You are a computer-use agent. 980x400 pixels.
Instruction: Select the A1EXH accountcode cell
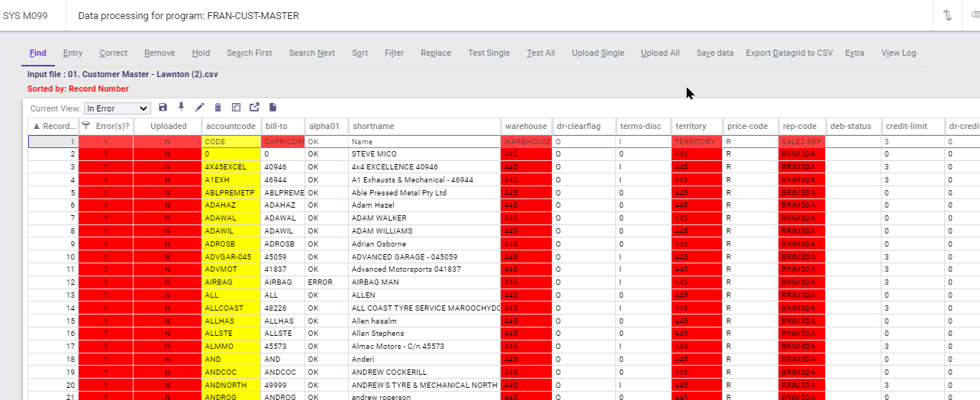[231, 179]
